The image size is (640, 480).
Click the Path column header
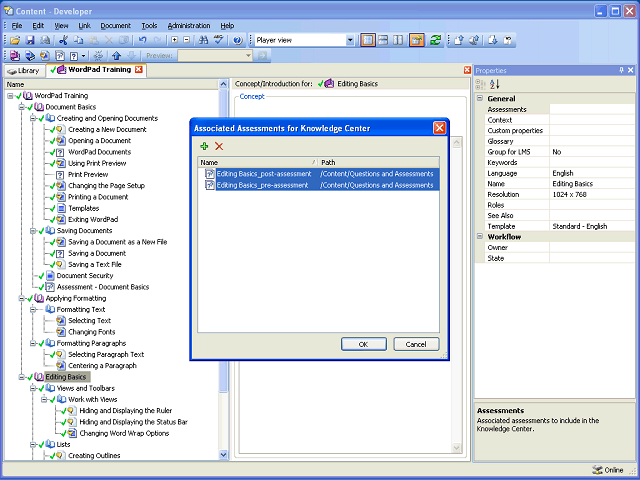[378, 162]
